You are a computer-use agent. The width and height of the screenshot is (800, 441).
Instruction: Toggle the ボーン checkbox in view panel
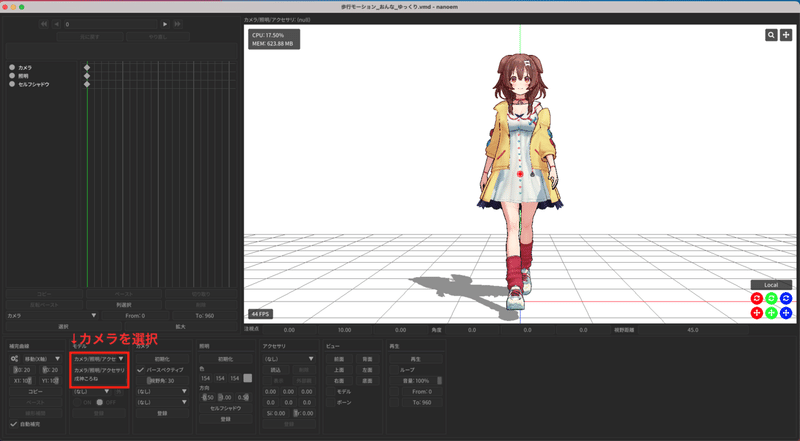point(330,402)
